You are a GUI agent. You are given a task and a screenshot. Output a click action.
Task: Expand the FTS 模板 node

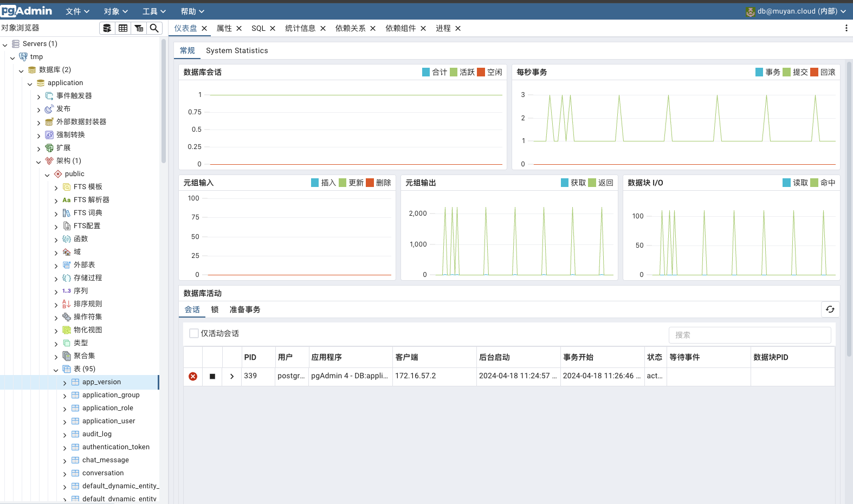tap(56, 188)
